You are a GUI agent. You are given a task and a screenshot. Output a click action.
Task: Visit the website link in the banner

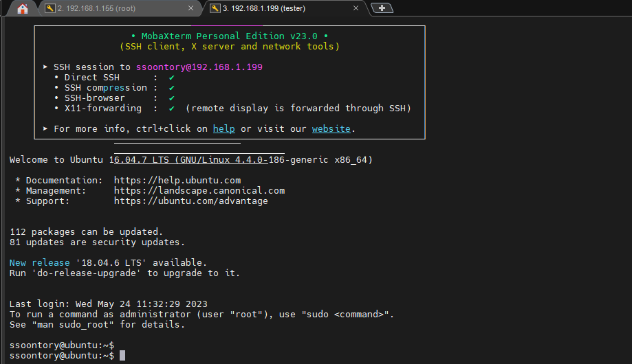331,129
